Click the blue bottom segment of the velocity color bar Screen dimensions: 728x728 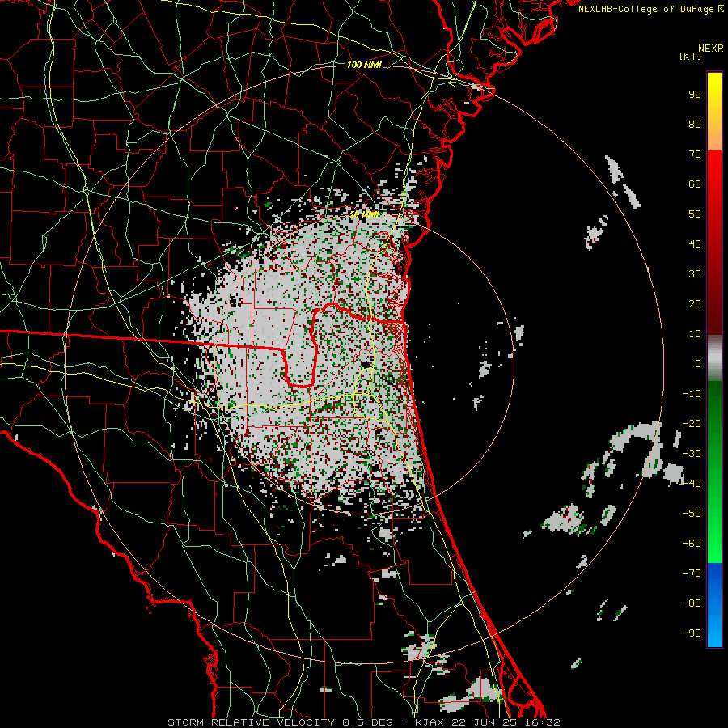714,605
